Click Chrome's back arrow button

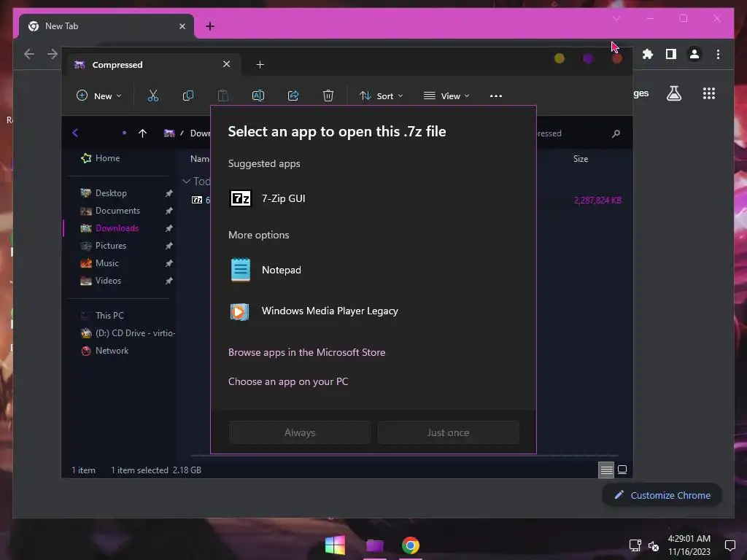point(29,54)
